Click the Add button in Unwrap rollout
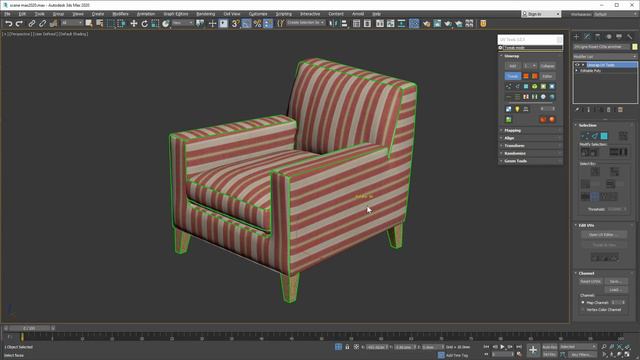640x360 pixels. click(513, 66)
